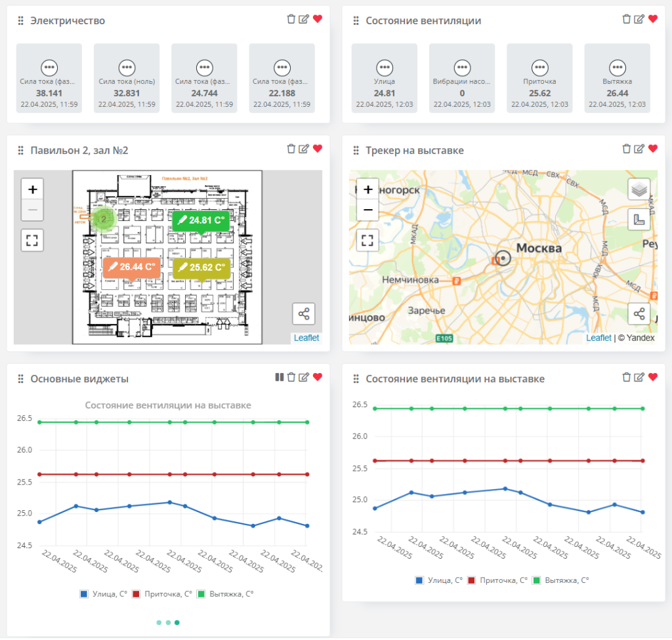The width and height of the screenshot is (672, 640).
Task: Click the share button on Moscow map
Action: coord(639,314)
